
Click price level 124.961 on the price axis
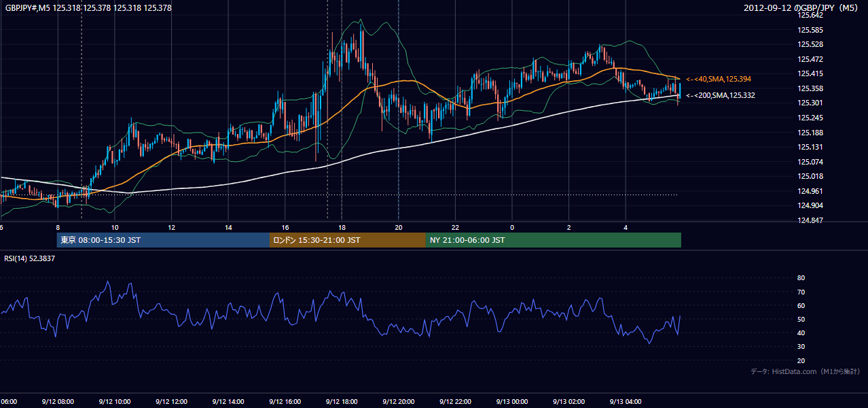pos(810,191)
